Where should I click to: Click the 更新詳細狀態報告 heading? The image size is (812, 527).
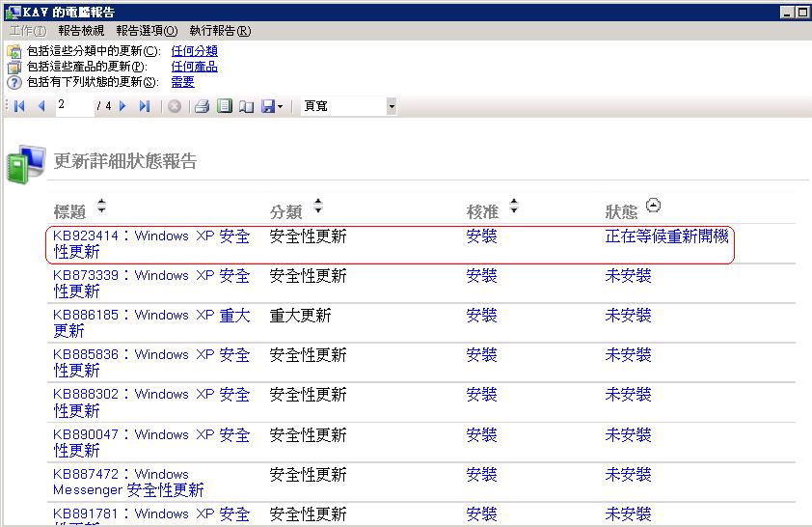(125, 161)
